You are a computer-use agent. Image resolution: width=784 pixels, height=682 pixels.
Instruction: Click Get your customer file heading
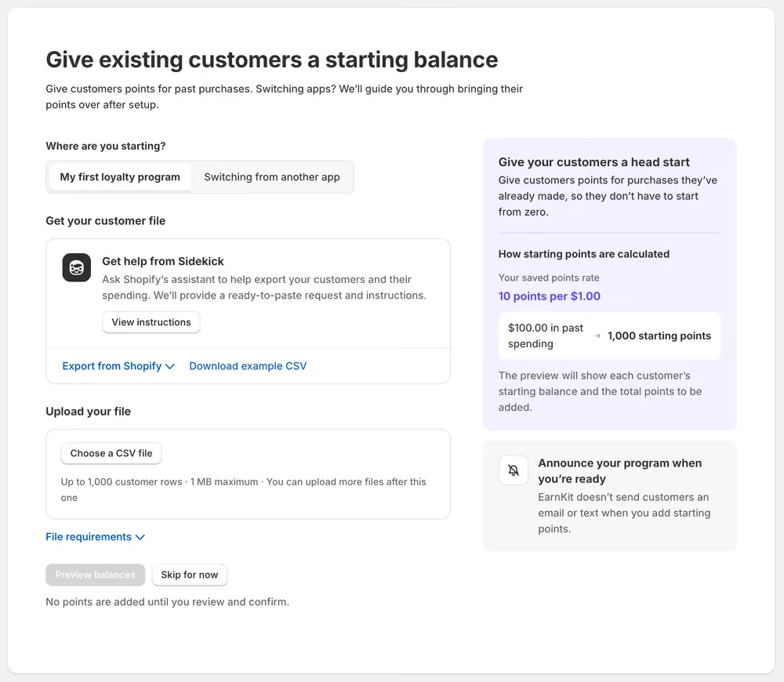click(x=106, y=220)
